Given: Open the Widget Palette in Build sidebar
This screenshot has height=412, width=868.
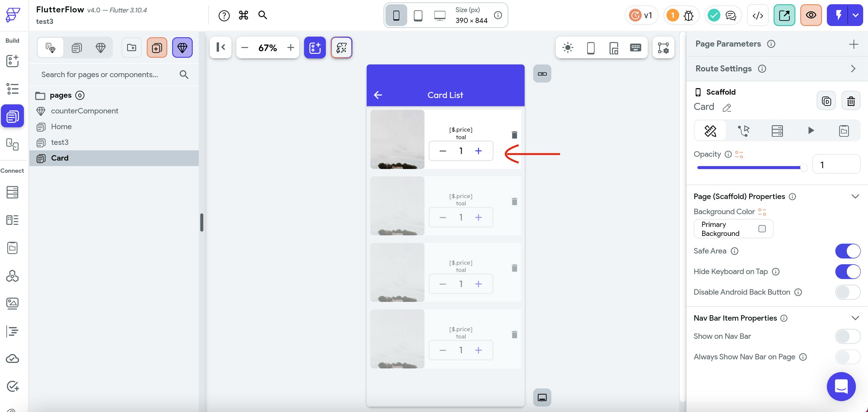Looking at the screenshot, I should [x=12, y=61].
